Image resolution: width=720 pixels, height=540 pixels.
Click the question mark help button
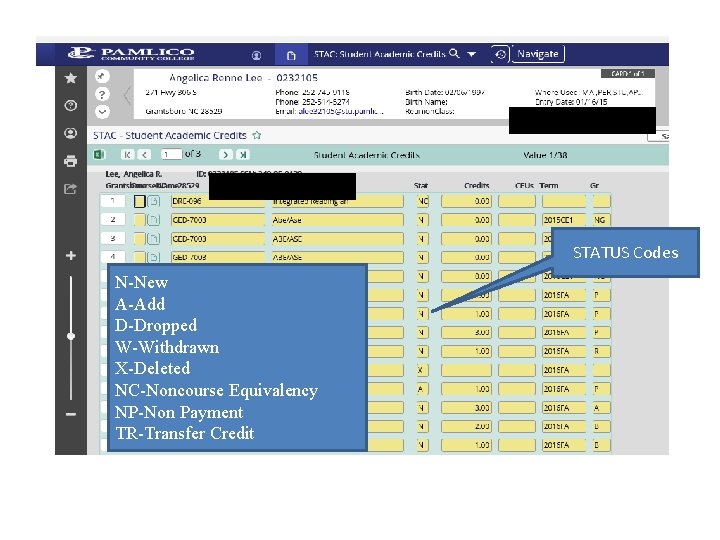102,95
